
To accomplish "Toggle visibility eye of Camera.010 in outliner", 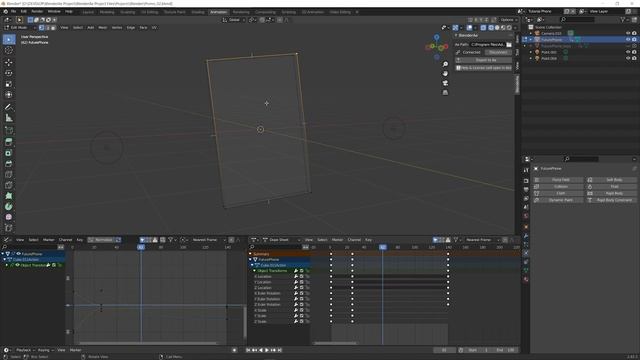I will click(x=628, y=33).
